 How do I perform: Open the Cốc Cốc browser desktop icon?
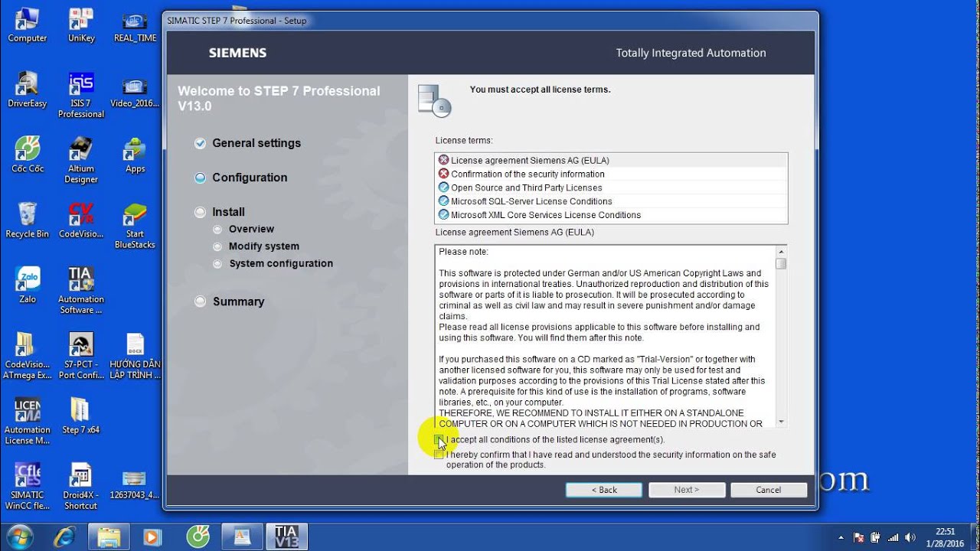pos(27,155)
